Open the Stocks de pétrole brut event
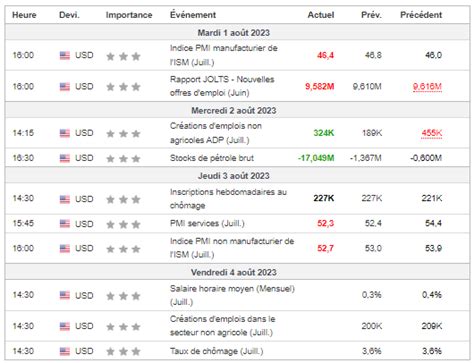The width and height of the screenshot is (474, 363). coord(212,158)
